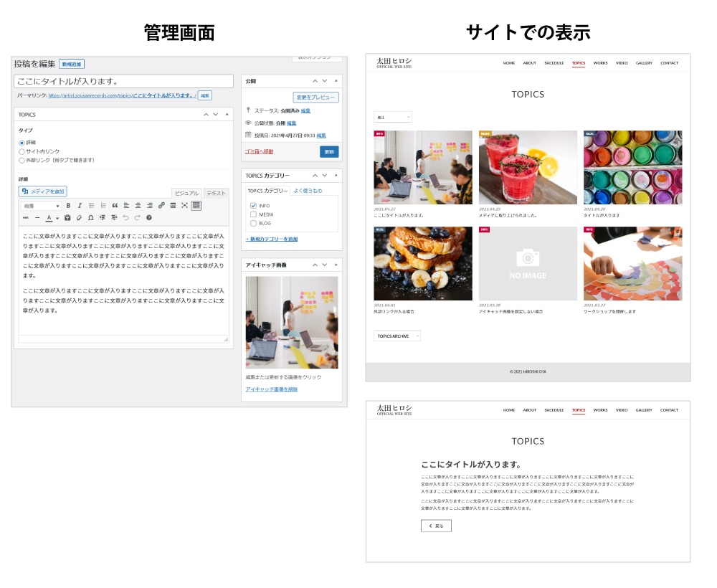Clear formatting with the eraser icon
The width and height of the screenshot is (717, 588).
click(79, 218)
